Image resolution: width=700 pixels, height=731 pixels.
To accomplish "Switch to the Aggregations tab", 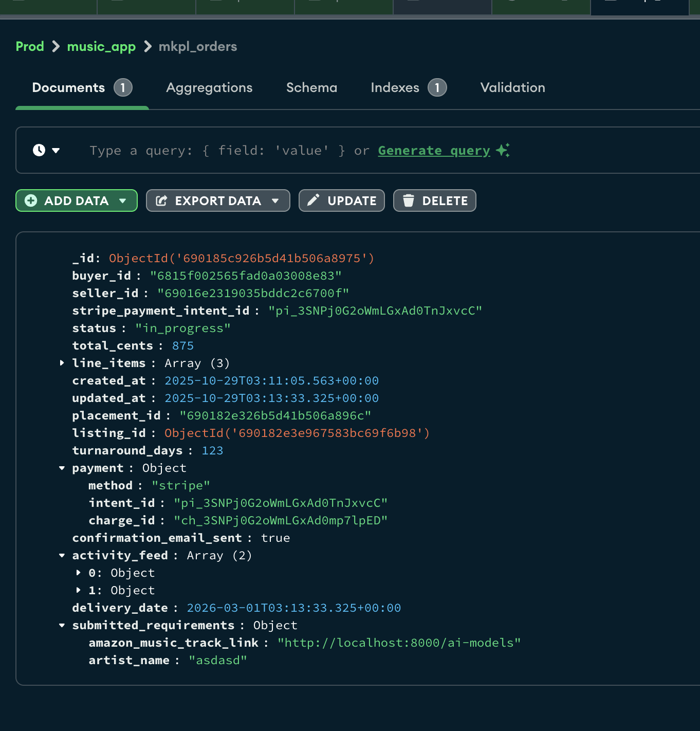I will 209,87.
